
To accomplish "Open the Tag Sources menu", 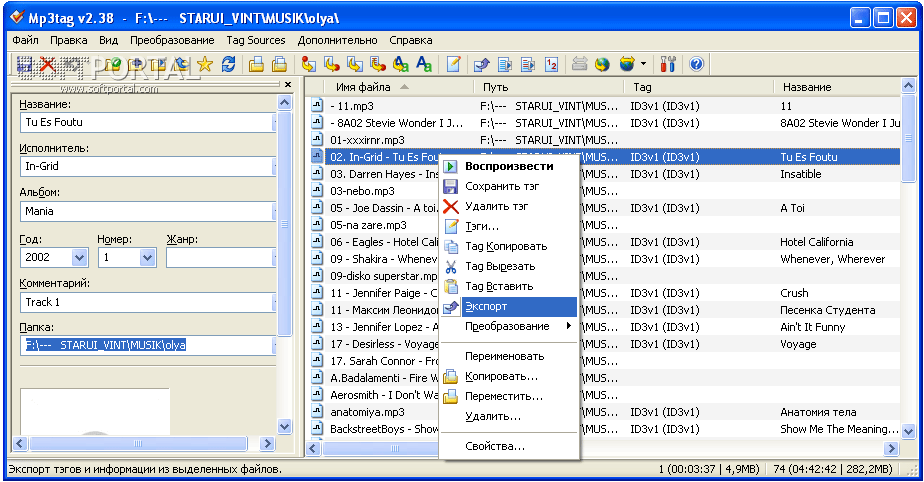I will 255,40.
